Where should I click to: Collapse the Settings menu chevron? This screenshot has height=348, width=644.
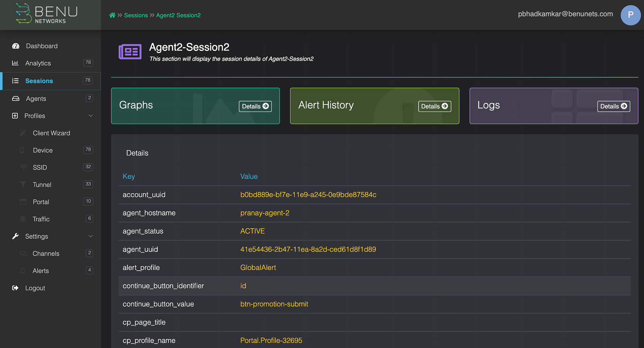91,236
